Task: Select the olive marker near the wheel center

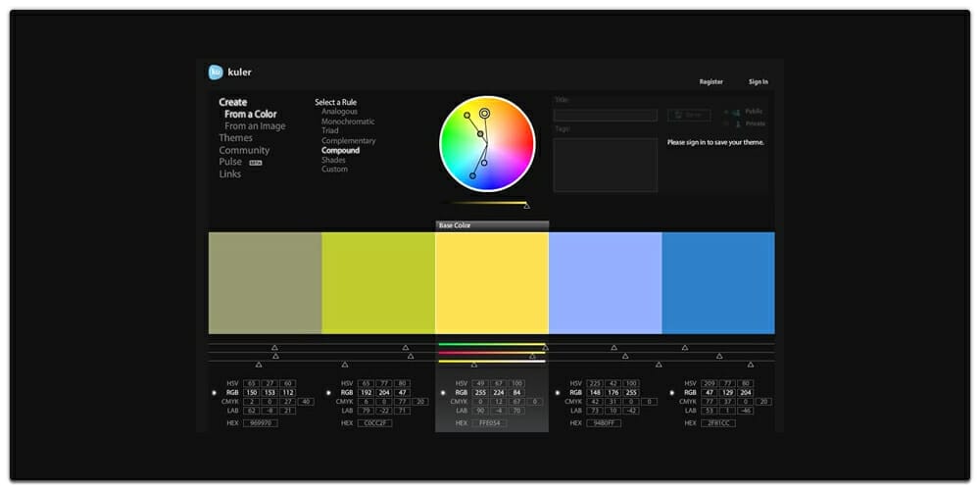Action: click(x=480, y=133)
